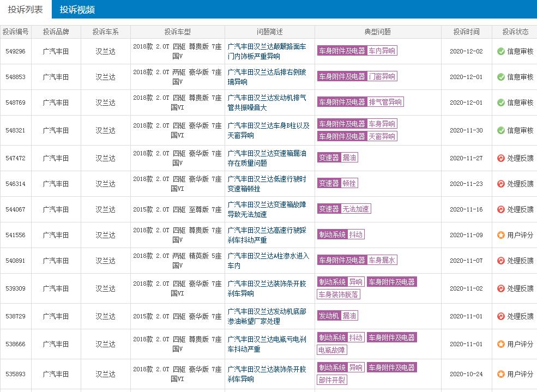Select the 车内异响 issue tag

point(382,51)
